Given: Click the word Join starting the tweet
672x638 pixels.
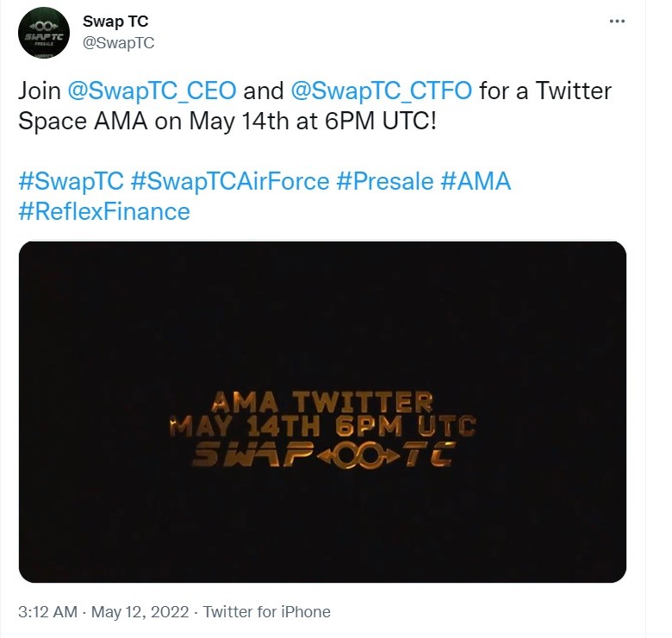Looking at the screenshot, I should coord(40,91).
